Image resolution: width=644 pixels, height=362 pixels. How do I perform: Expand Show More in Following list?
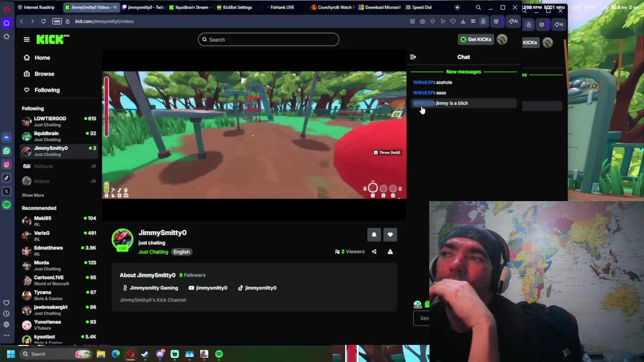pyautogui.click(x=33, y=195)
